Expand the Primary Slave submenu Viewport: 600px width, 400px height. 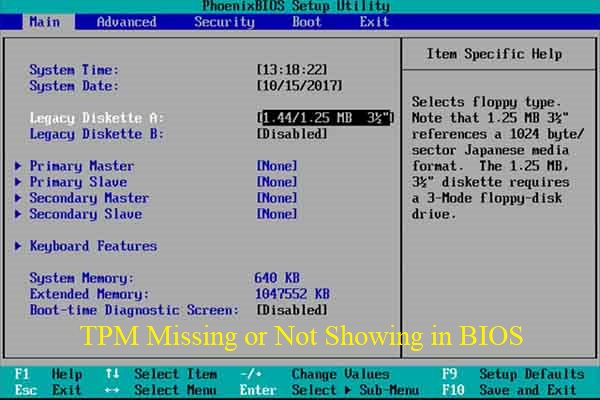pos(78,182)
